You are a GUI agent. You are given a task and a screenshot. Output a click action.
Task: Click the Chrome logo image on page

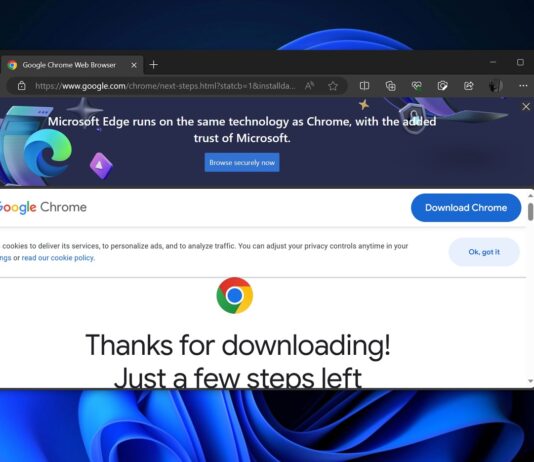coord(235,295)
